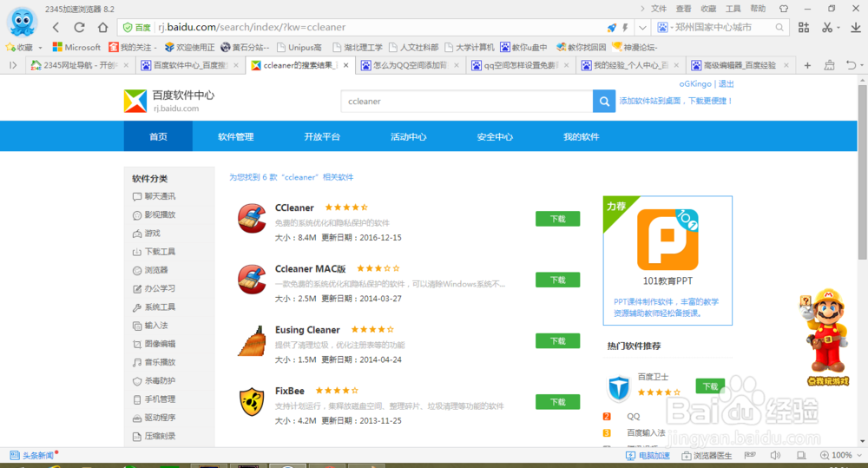Click the ccleaner search input field
This screenshot has width=868, height=468.
[467, 102]
